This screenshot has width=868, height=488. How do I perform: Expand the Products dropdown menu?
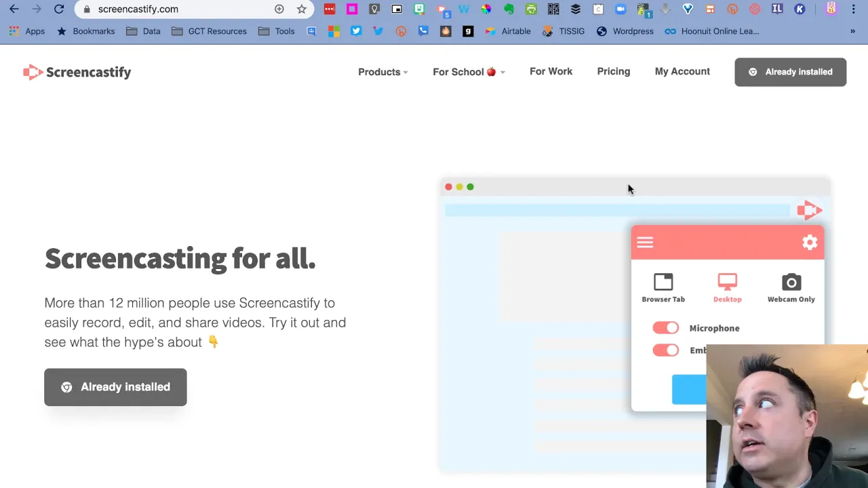[383, 72]
